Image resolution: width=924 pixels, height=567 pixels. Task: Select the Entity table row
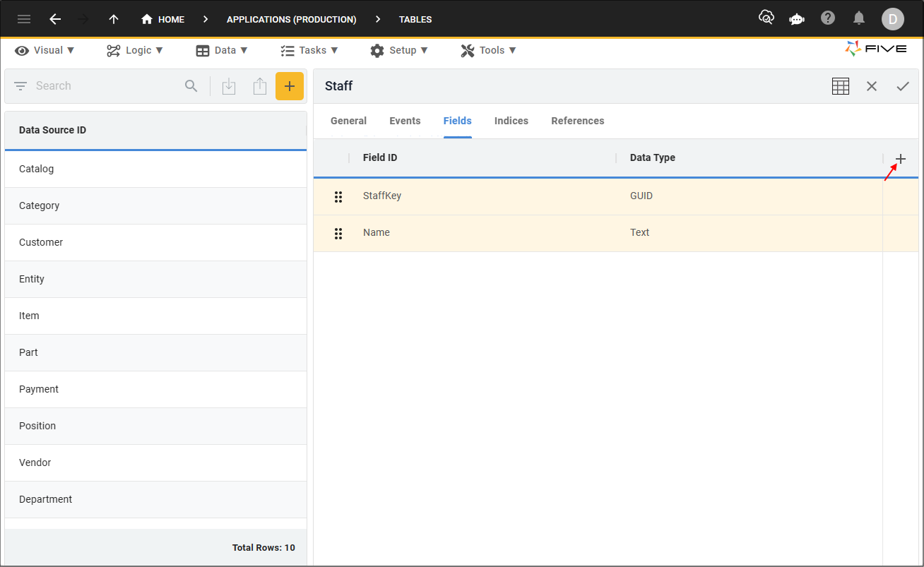click(155, 279)
